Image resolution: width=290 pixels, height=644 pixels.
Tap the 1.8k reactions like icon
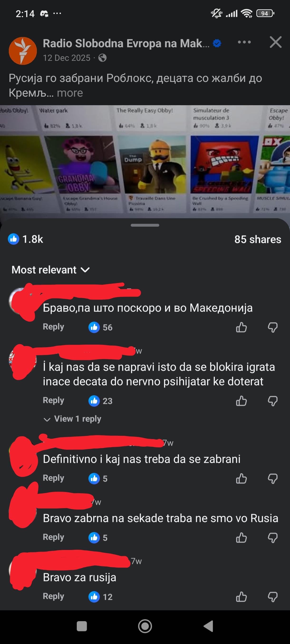[x=14, y=239]
